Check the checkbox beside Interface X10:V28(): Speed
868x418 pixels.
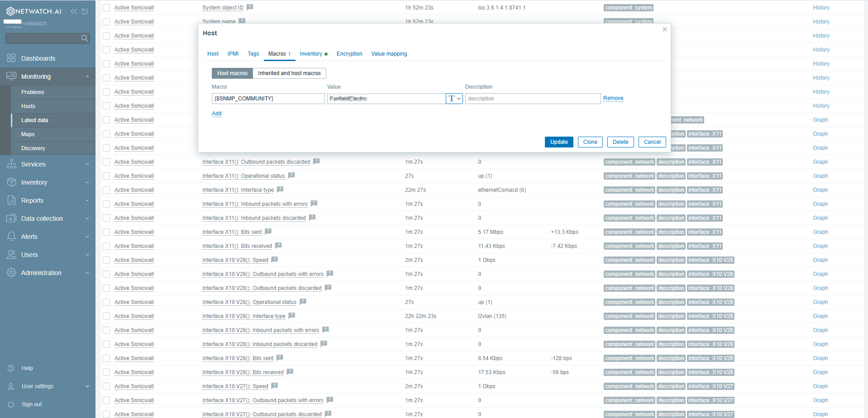coord(106,260)
